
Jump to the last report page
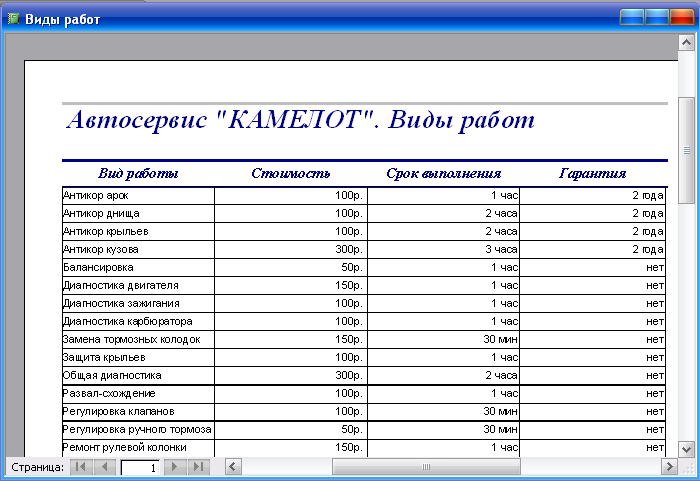[199, 467]
